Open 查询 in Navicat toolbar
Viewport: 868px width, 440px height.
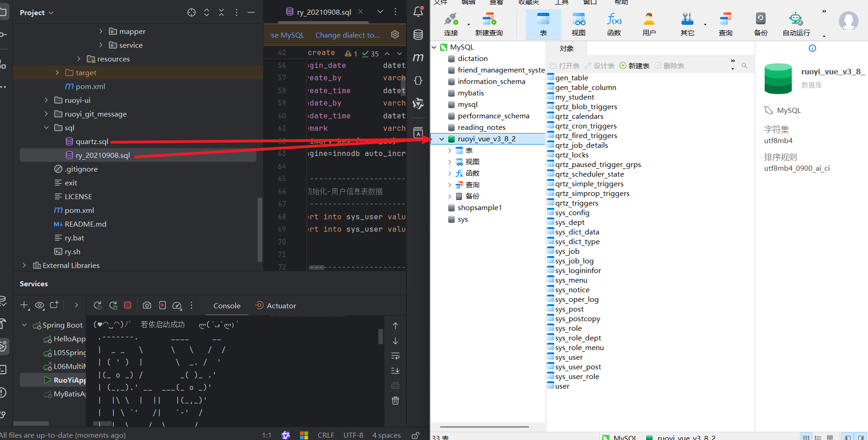[x=726, y=24]
